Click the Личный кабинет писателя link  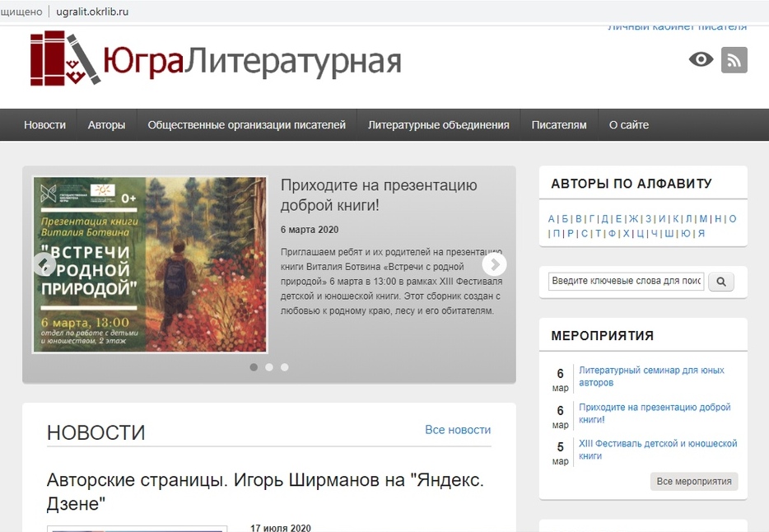[677, 27]
